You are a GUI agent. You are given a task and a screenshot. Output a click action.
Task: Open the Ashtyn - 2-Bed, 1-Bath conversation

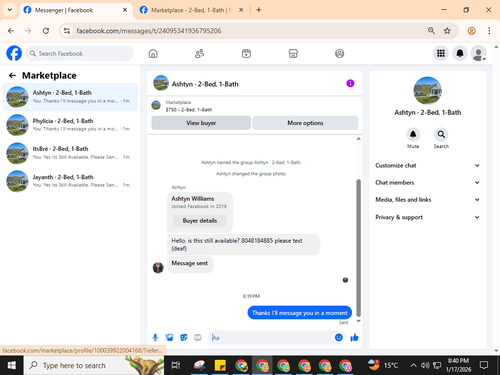70,97
